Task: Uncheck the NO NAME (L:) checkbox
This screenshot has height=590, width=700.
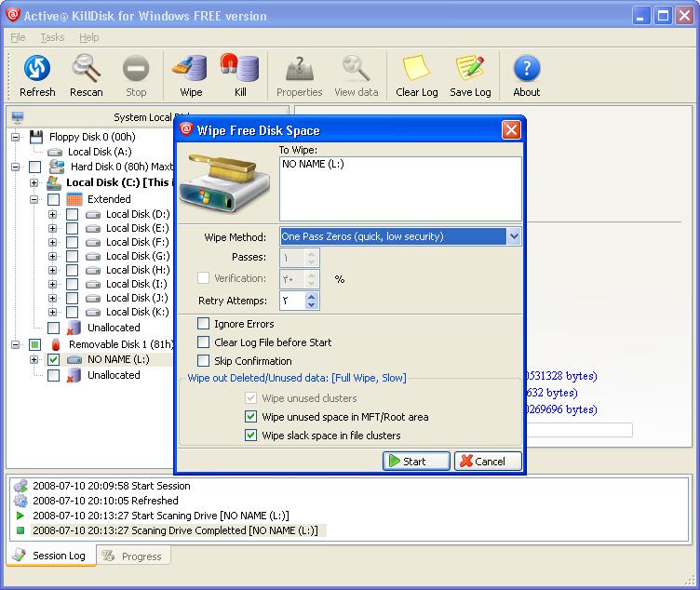Action: click(x=54, y=360)
